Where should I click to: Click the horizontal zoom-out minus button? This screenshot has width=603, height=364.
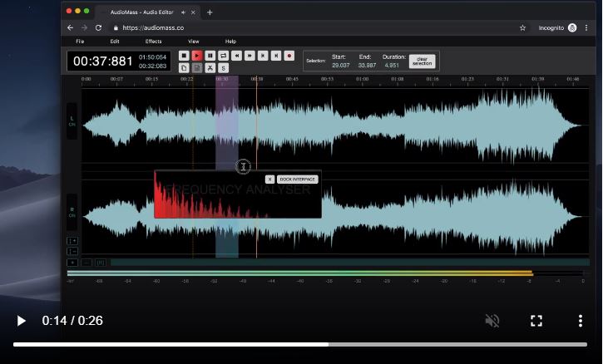[x=86, y=263]
